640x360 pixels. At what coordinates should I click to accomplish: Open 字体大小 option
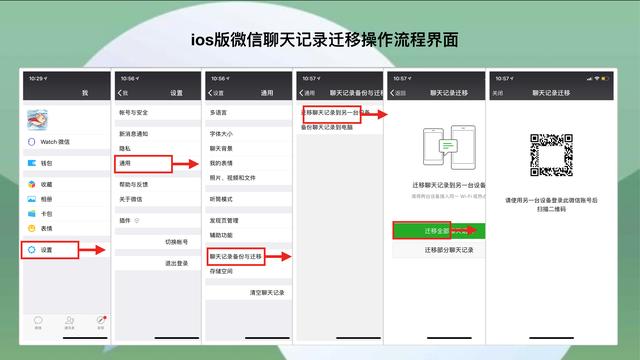(x=249, y=133)
